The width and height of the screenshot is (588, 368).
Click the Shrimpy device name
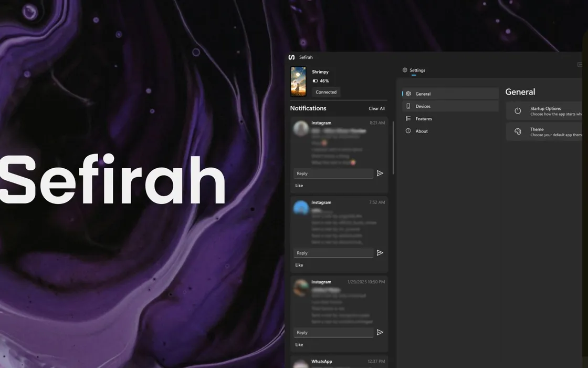tap(320, 71)
